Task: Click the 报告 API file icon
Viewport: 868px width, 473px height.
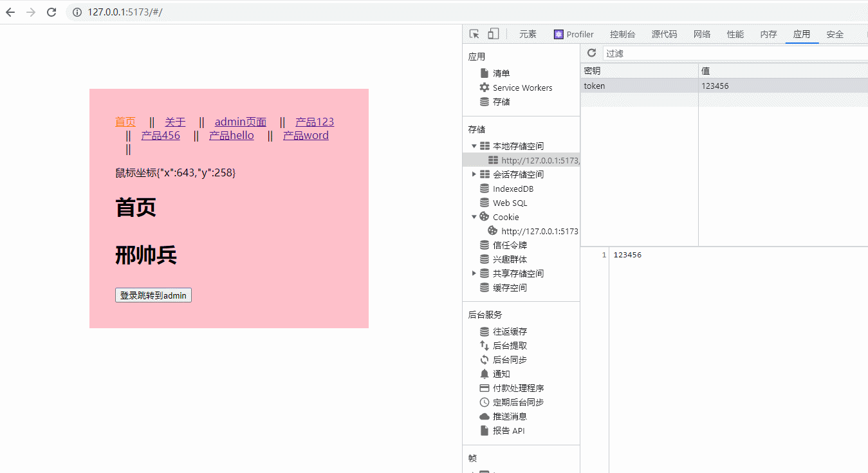Action: 485,431
